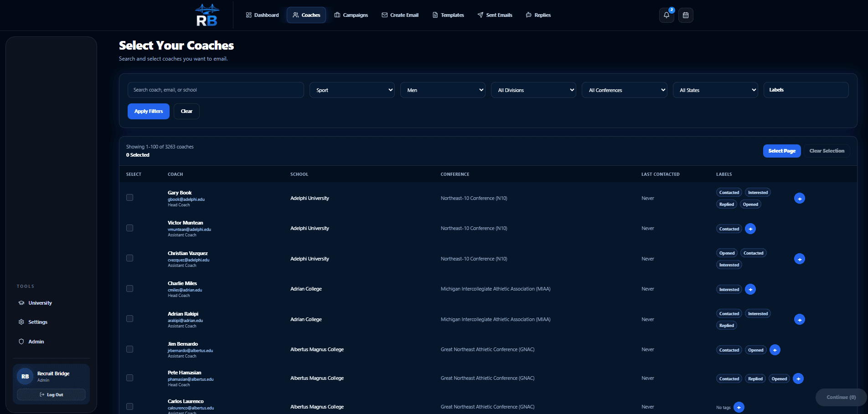868x414 pixels.
Task: Click the RB avatar in sidebar
Action: [x=25, y=376]
